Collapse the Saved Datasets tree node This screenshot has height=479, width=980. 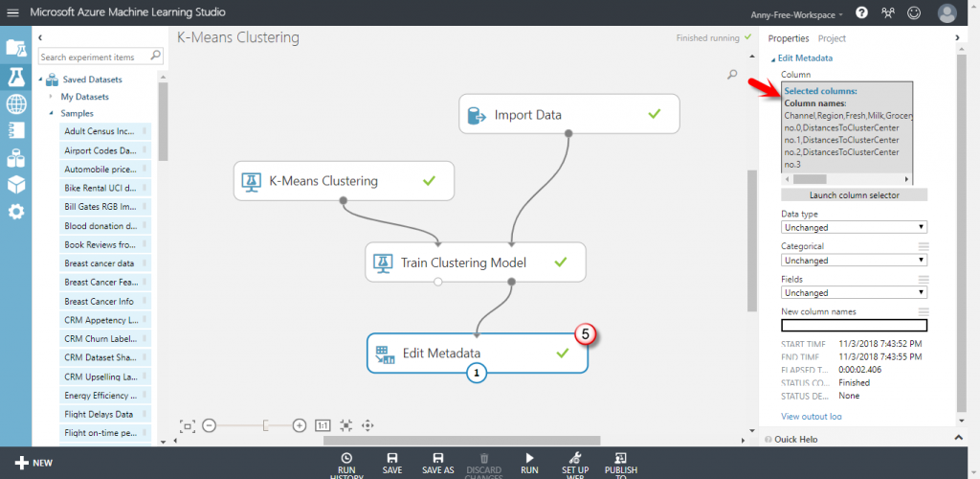point(41,80)
